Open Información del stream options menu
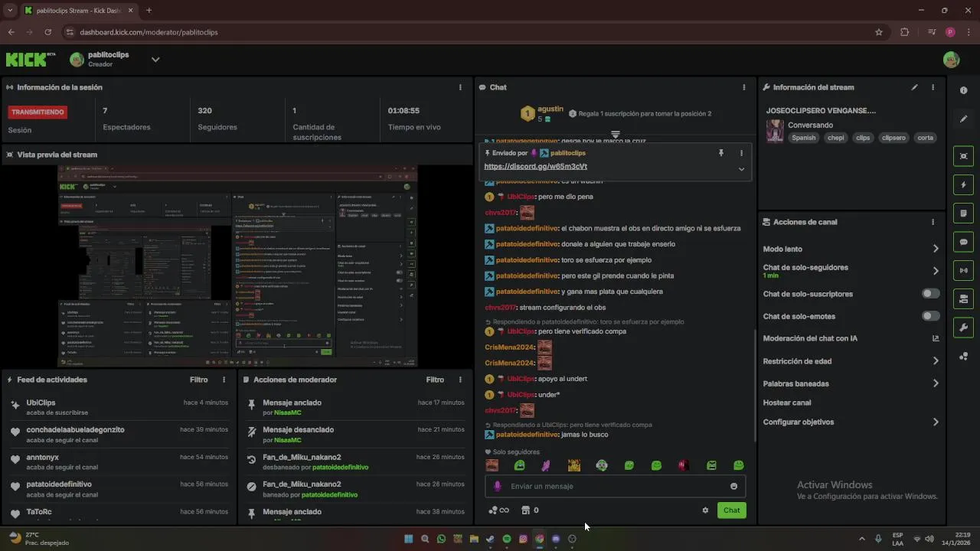Screen dimensions: 980x551 tap(933, 87)
